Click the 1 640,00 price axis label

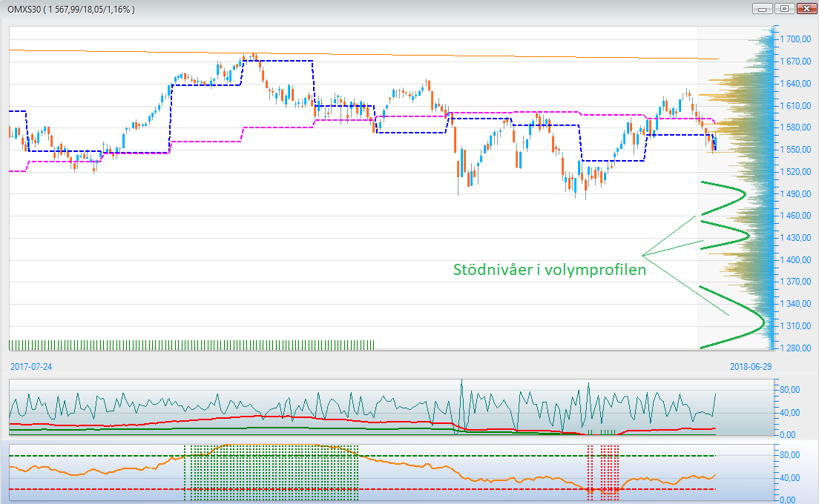tap(796, 84)
